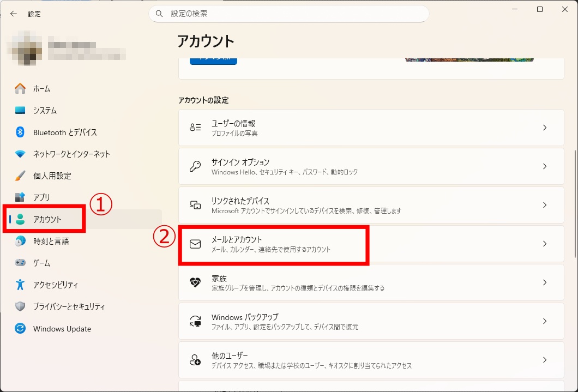
Task: Click the accessibility person icon
Action: 20,285
